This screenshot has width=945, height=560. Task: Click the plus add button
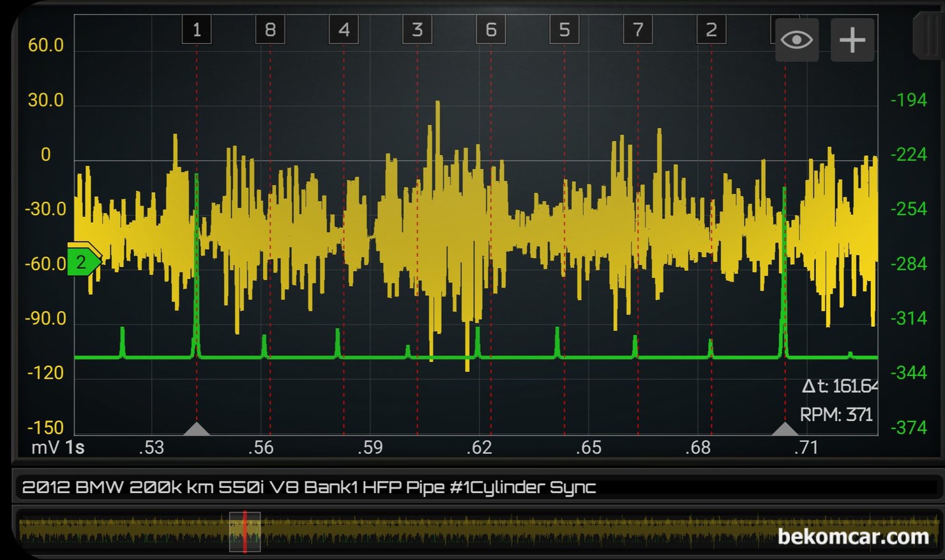tap(852, 40)
